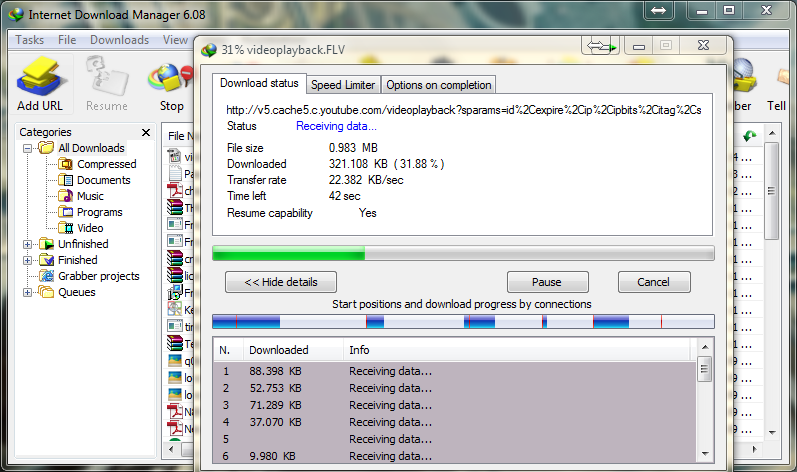The width and height of the screenshot is (797, 472).
Task: Select connection row with 52.753 KB
Action: pos(454,388)
